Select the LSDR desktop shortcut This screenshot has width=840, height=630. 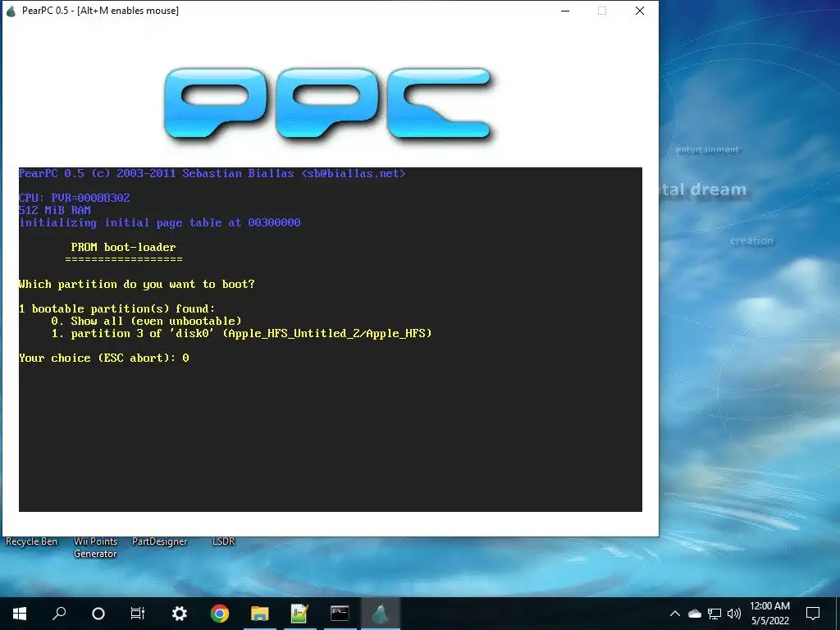[x=224, y=541]
